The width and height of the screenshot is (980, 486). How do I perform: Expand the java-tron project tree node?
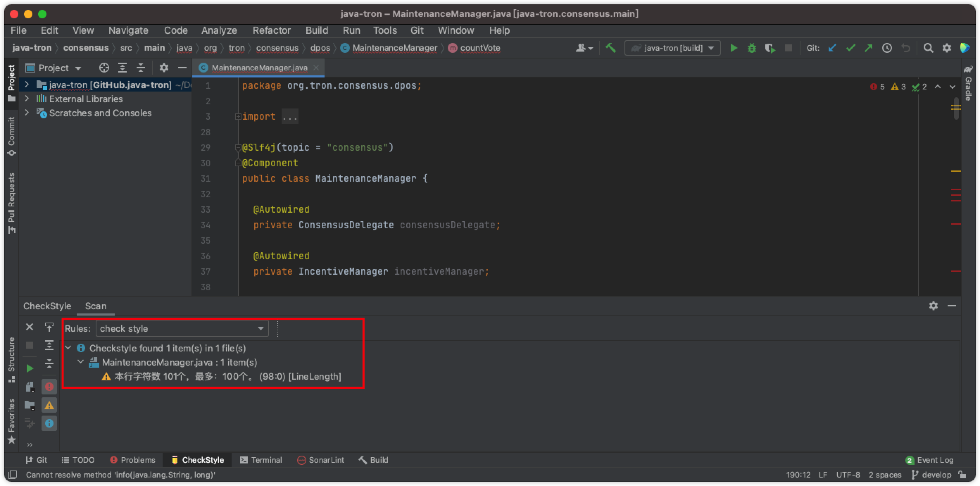tap(27, 85)
